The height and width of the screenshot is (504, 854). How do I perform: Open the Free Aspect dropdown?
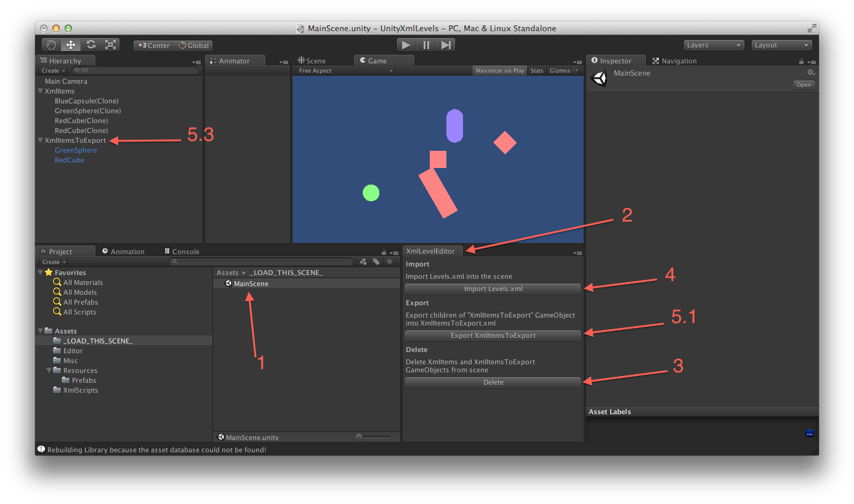click(x=344, y=71)
